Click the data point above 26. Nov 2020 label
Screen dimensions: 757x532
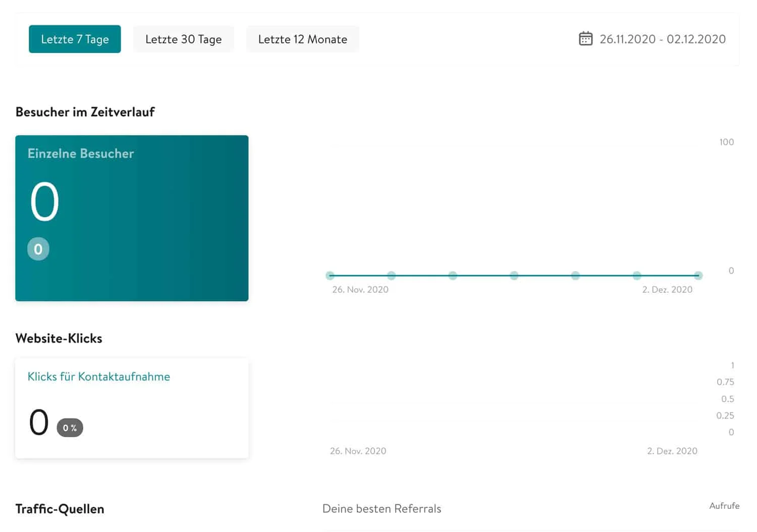330,276
